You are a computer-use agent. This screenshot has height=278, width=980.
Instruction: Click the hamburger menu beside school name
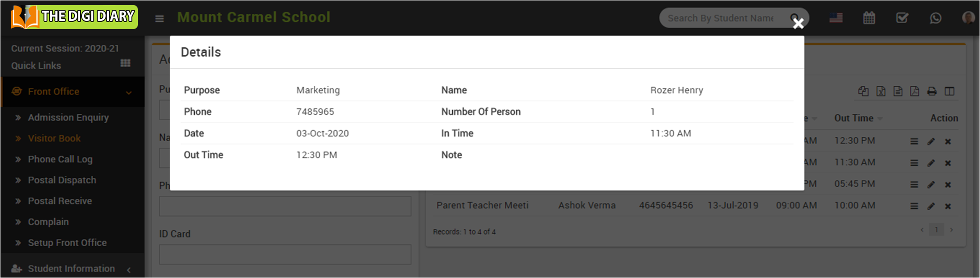point(160,18)
